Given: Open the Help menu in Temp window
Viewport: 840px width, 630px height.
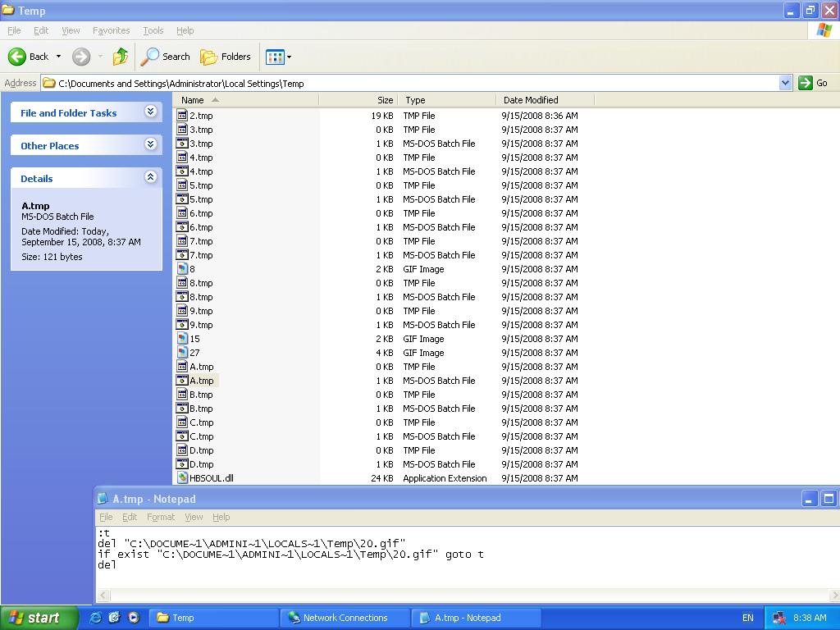Looking at the screenshot, I should tap(185, 30).
